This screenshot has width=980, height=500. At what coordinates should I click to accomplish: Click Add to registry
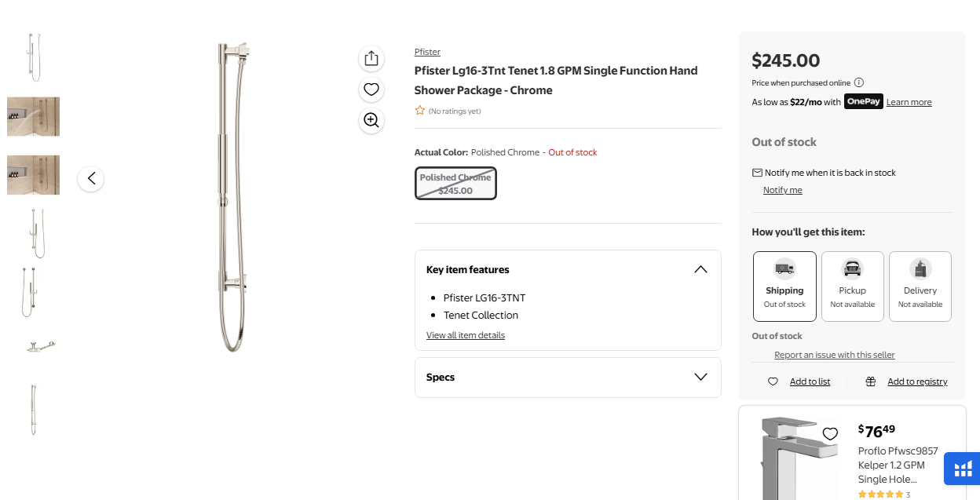(917, 381)
